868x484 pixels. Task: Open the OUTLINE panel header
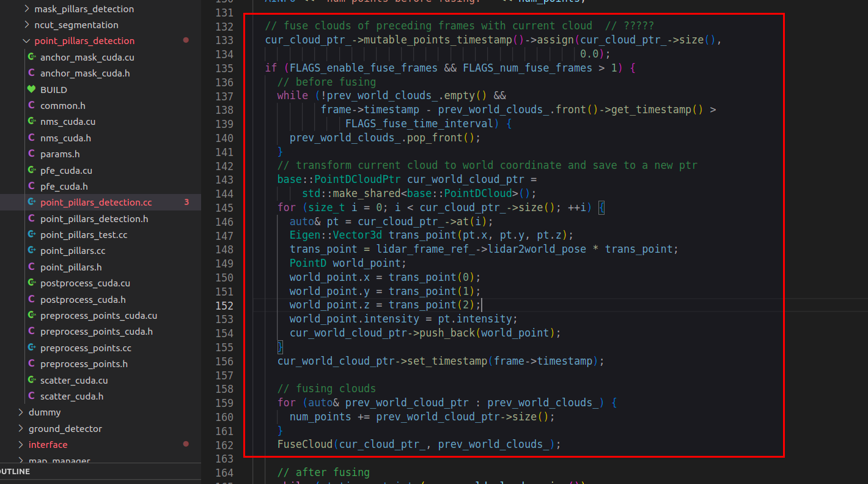[100, 472]
